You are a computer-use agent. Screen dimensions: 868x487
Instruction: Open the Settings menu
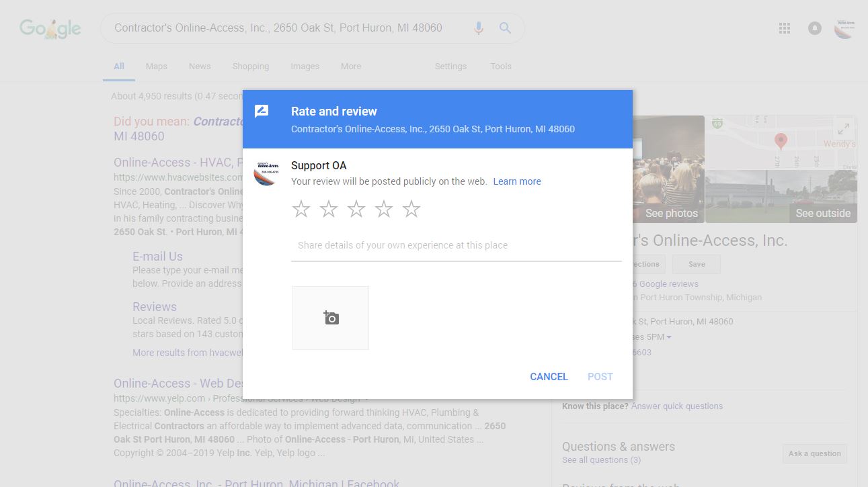point(450,67)
